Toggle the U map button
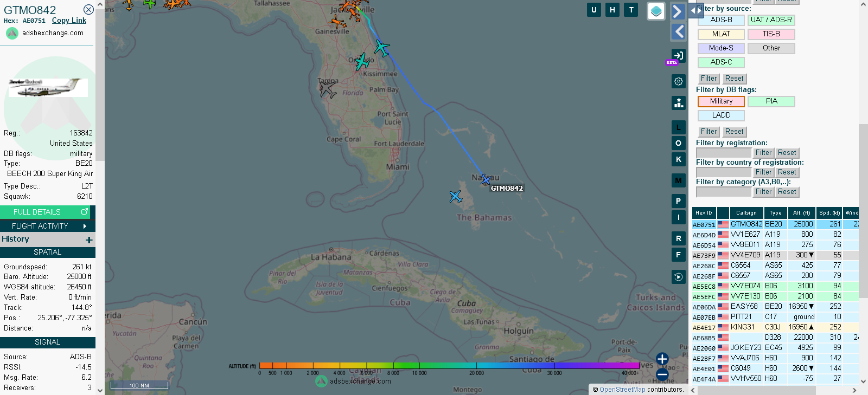This screenshot has height=395, width=868. (x=594, y=10)
